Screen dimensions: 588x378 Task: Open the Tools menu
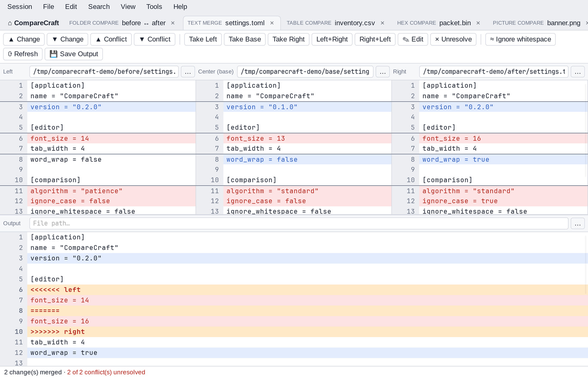(x=154, y=7)
